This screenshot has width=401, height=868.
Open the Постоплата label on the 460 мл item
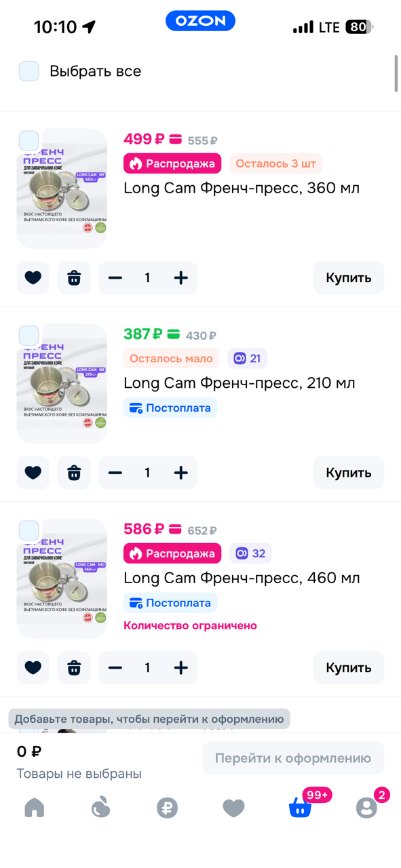point(170,603)
